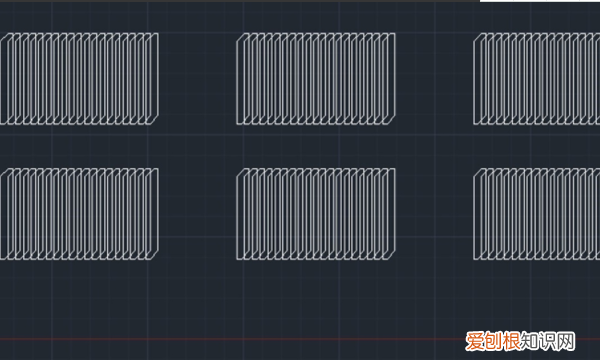600x360 pixels.
Task: Select the top-middle fin array object
Action: point(316,79)
